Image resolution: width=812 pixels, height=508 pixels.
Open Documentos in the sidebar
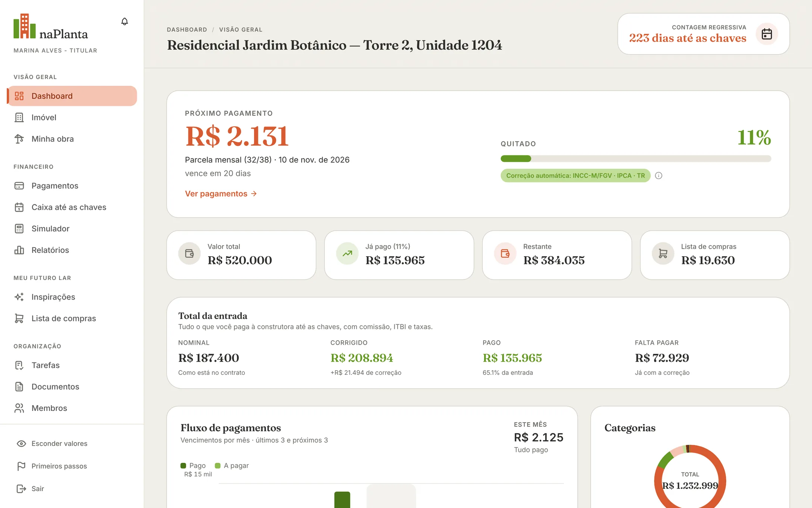coord(72,386)
